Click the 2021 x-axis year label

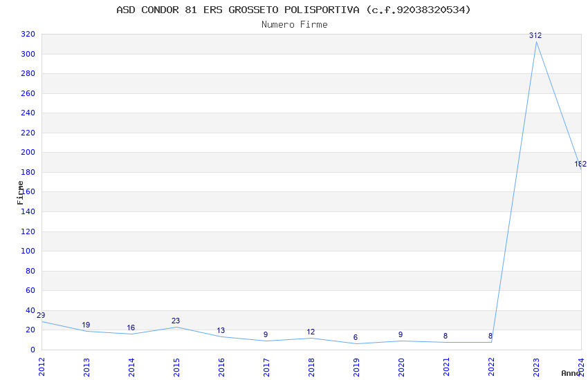447,367
